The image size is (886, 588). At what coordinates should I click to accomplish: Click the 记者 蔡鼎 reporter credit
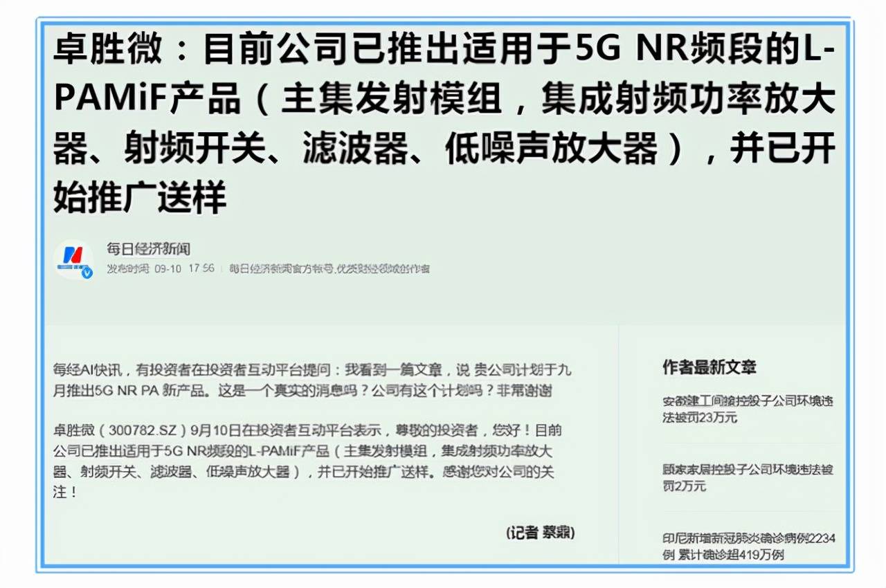pyautogui.click(x=541, y=533)
